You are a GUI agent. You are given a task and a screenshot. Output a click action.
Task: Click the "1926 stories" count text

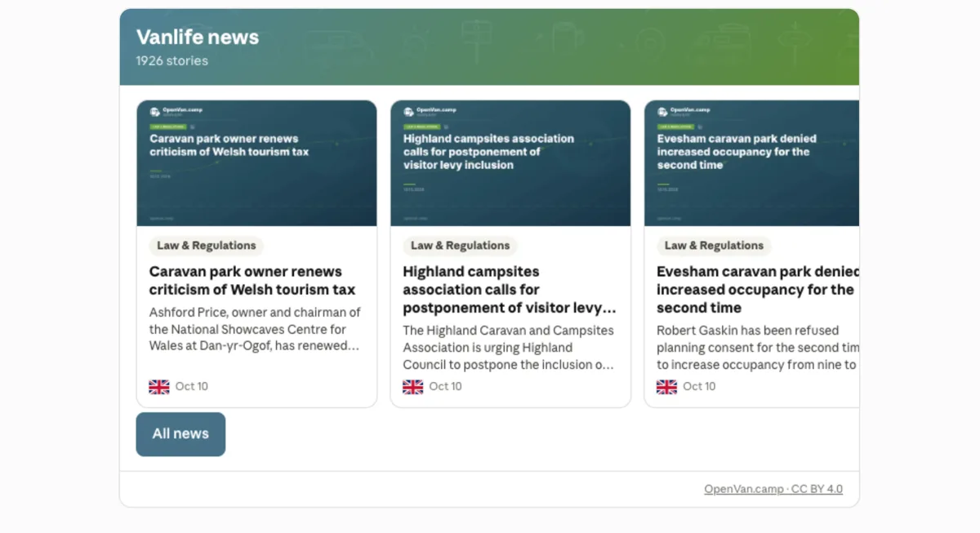point(172,60)
